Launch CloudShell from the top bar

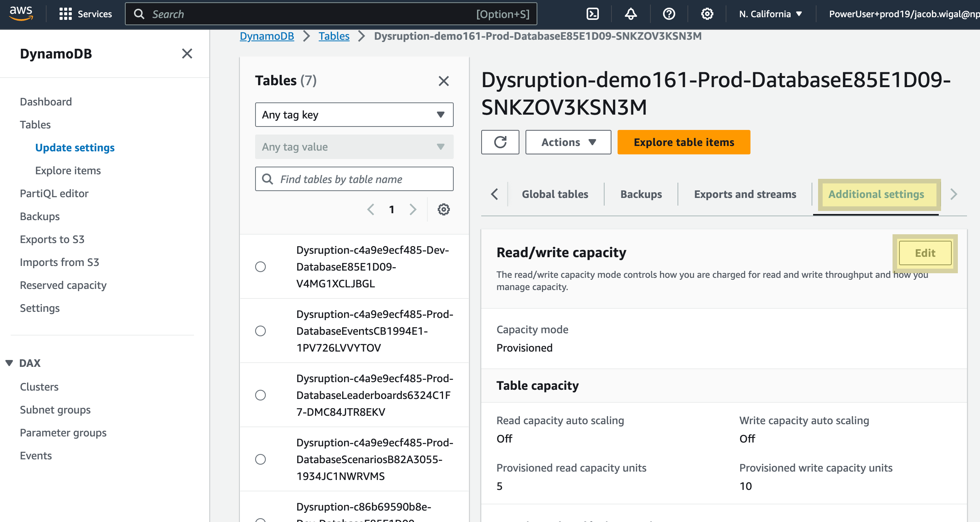[592, 14]
